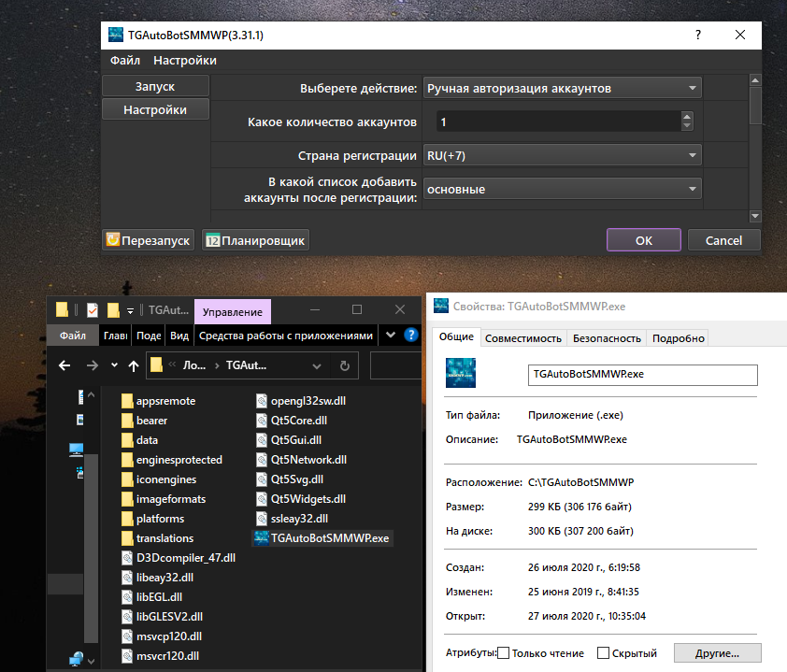Screen dimensions: 787x672
Task: Refresh the Explorer folder view
Action: click(x=345, y=365)
